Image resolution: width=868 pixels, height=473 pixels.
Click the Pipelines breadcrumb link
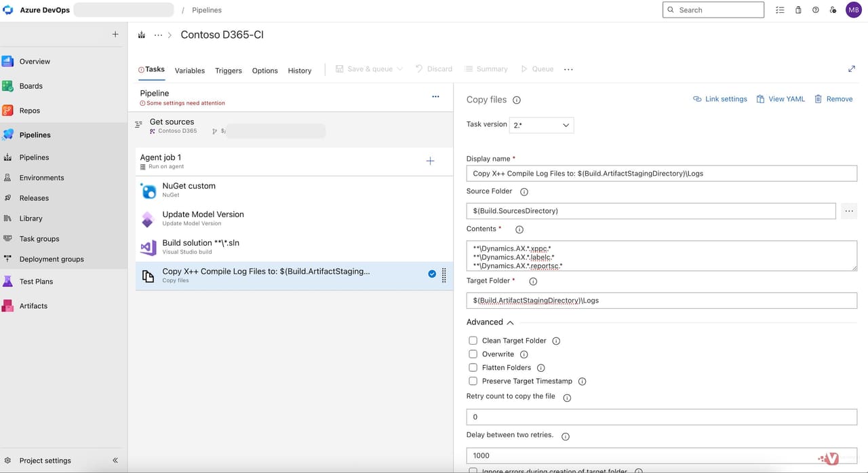[207, 10]
